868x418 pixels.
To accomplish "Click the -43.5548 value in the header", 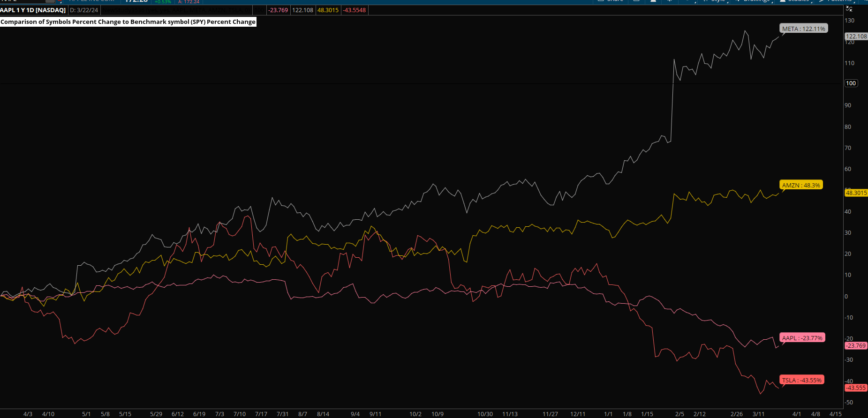I will point(354,10).
